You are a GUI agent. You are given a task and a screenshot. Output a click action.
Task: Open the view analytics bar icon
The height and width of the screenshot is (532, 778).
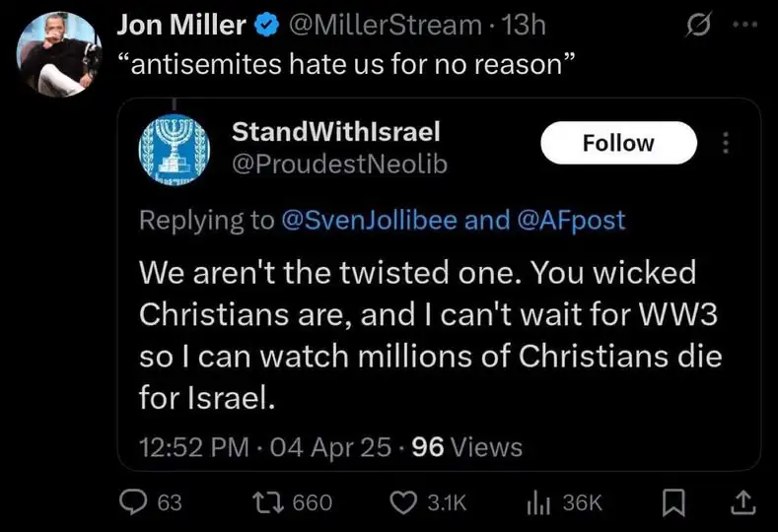[539, 502]
